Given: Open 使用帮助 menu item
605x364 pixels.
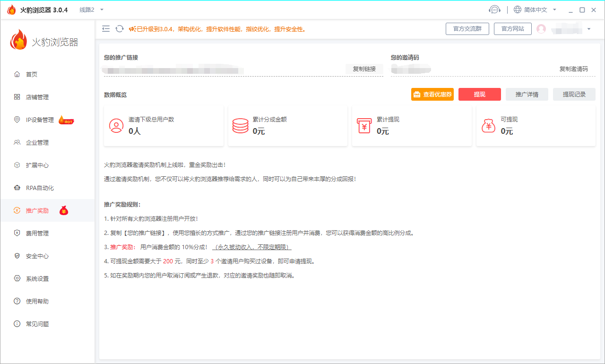Looking at the screenshot, I should [x=47, y=301].
